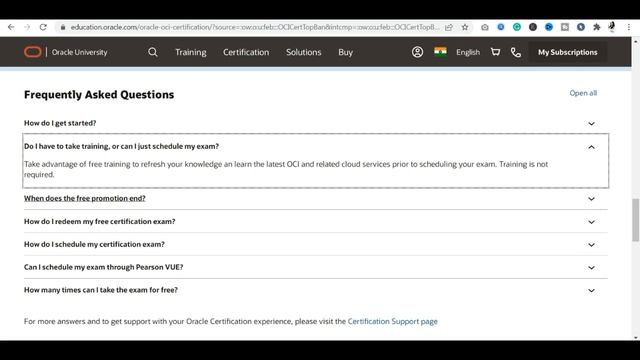
Task: Click the Frequently Asked Questions heading
Action: pyautogui.click(x=99, y=95)
